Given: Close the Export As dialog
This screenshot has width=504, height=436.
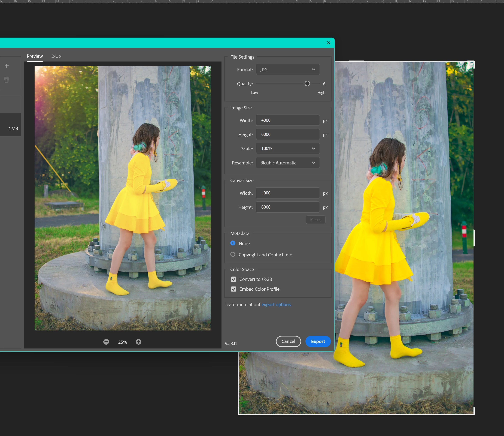Looking at the screenshot, I should click(x=328, y=43).
